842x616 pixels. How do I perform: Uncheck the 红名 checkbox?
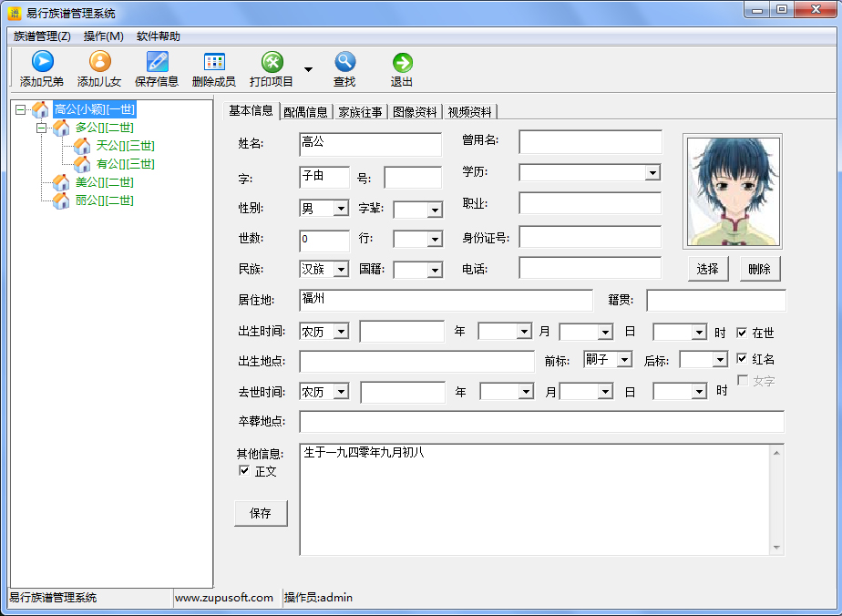point(742,359)
